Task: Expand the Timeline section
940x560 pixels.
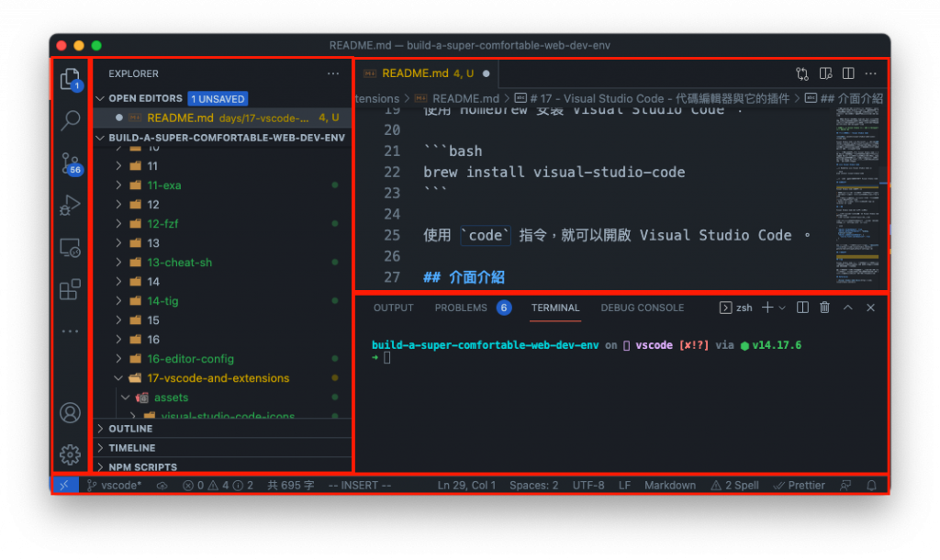Action: coord(100,448)
